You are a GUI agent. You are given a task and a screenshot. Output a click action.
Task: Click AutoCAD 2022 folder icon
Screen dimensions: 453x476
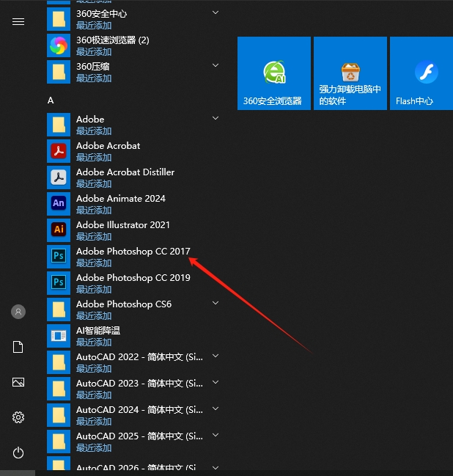tap(59, 362)
